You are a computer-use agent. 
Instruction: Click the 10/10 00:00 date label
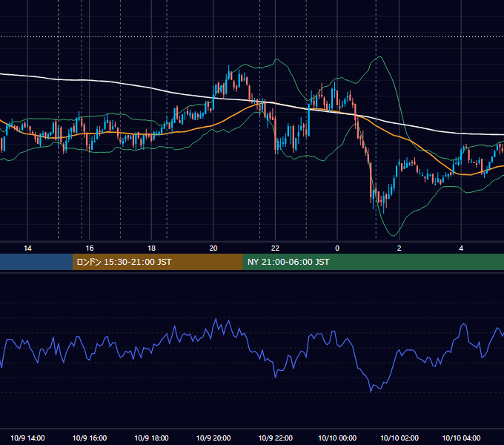point(337,438)
